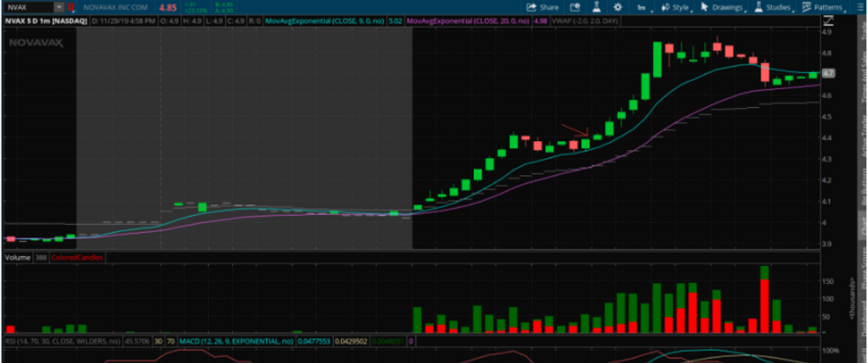
Task: Click the NVAX 5 D 1m [NASDAQ] label
Action: (45, 22)
